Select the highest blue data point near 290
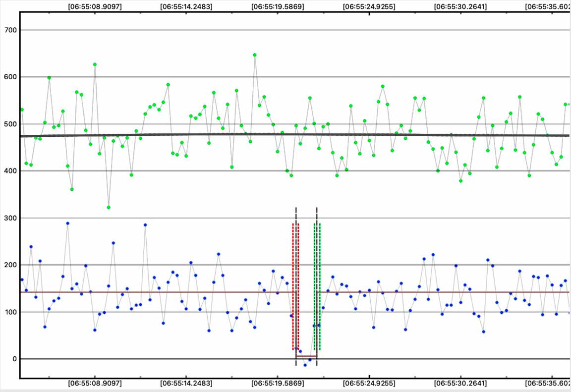The image size is (571, 392). (x=68, y=224)
